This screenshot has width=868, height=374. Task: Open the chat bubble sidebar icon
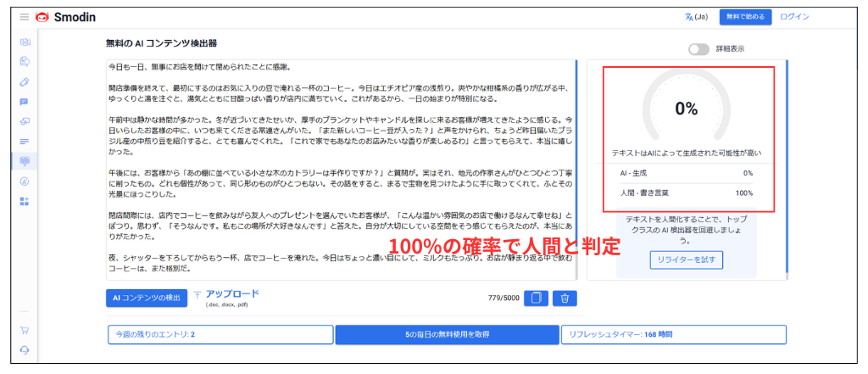pyautogui.click(x=25, y=102)
